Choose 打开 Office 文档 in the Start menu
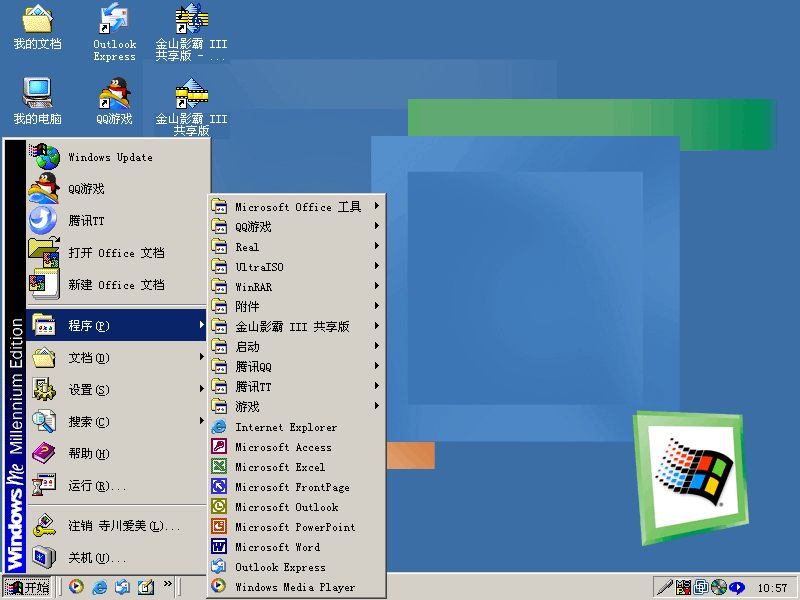800x600 pixels. (x=117, y=253)
